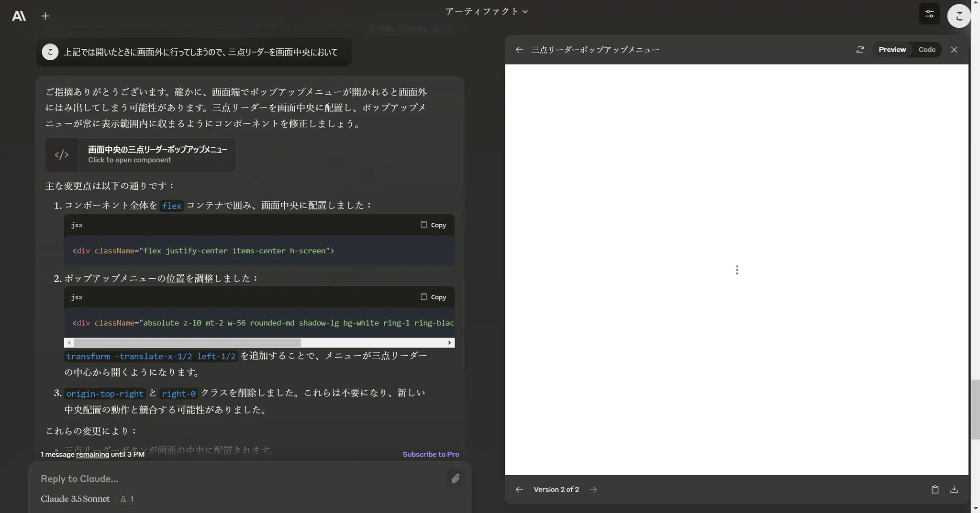The height and width of the screenshot is (513, 980).
Task: Click Subscribe to Pro
Action: [x=430, y=454]
